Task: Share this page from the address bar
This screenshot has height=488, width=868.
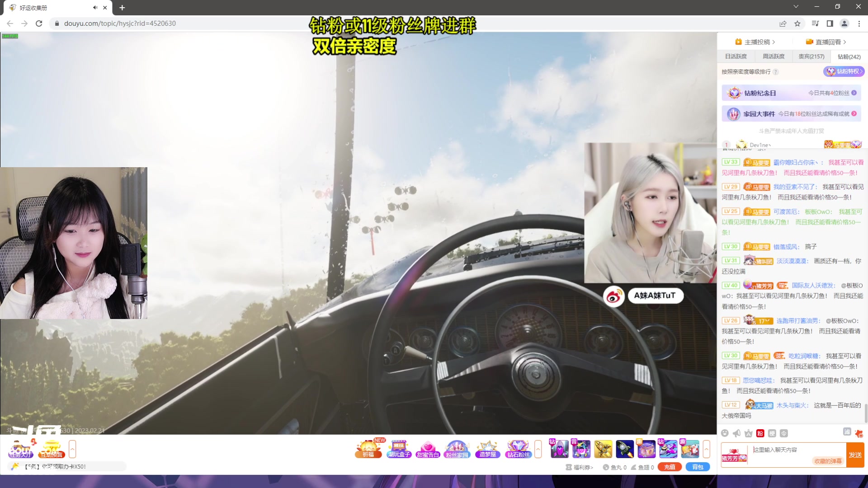Action: [x=783, y=23]
